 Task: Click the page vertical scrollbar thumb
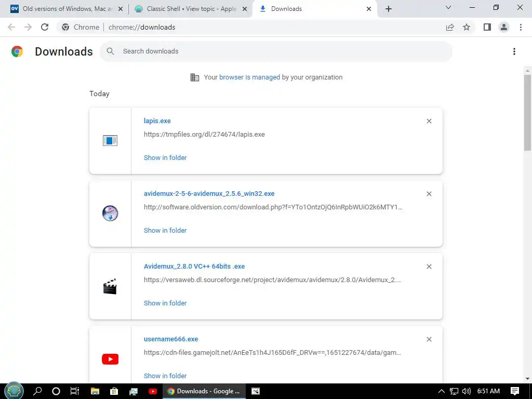tap(527, 113)
